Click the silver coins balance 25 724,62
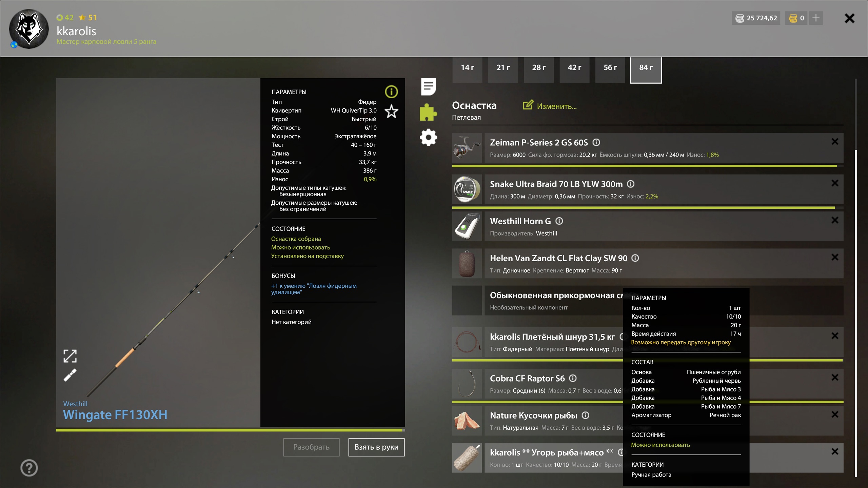Image resolution: width=868 pixels, height=488 pixels. pyautogui.click(x=756, y=18)
